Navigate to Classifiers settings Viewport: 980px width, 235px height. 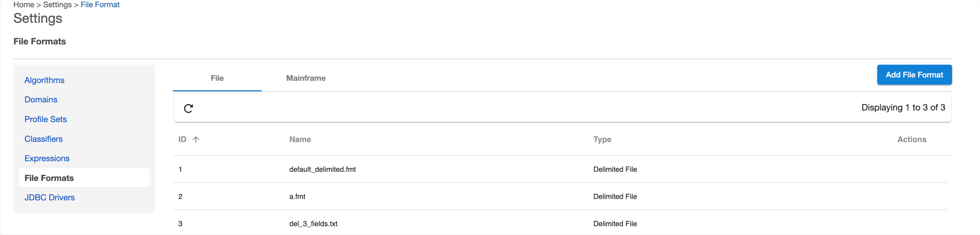pos(43,139)
